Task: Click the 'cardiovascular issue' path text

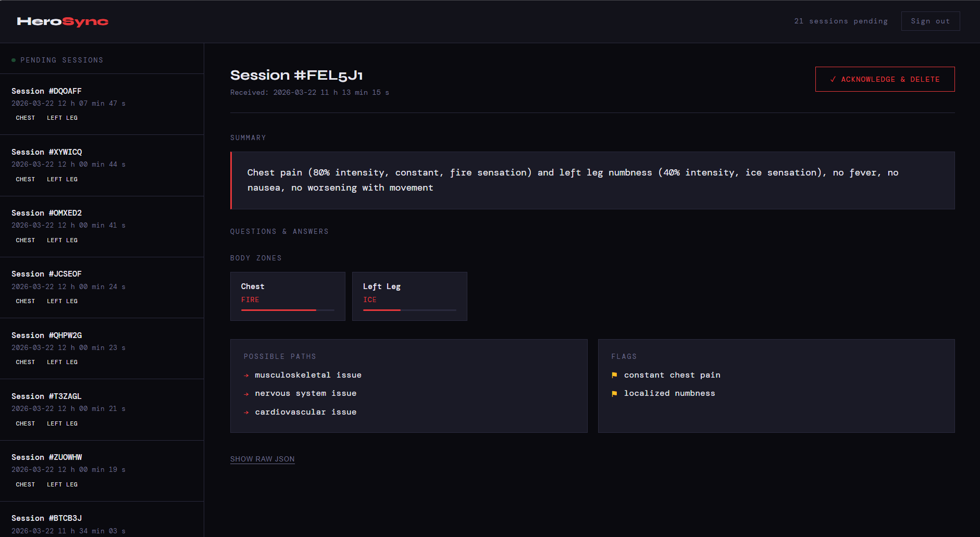Action: pos(306,412)
